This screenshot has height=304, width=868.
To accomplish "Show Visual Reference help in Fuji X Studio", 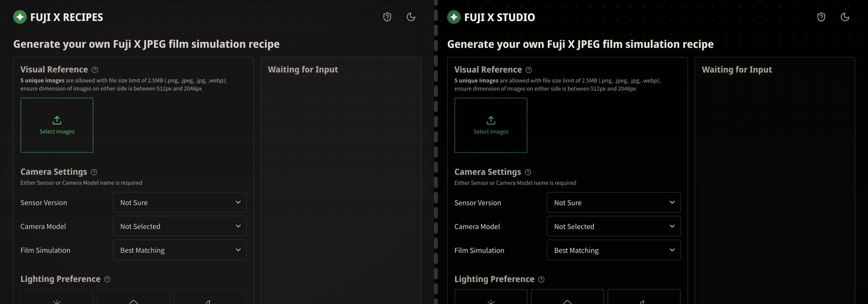I will point(529,70).
